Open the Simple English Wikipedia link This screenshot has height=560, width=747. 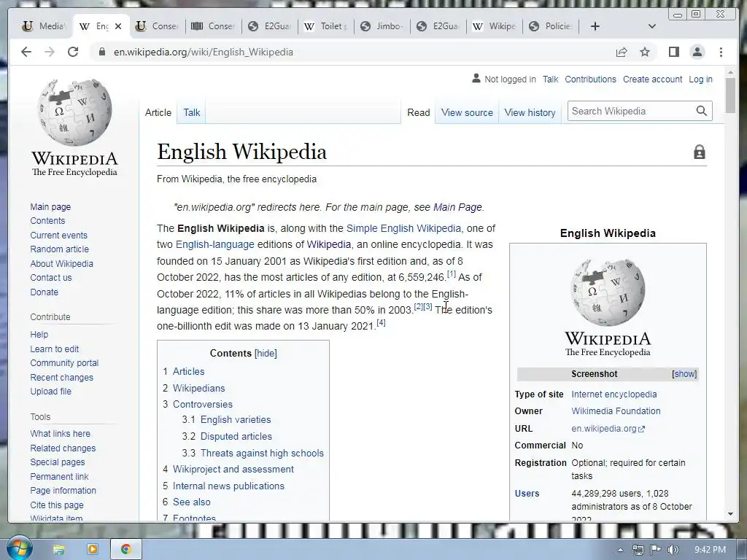[403, 228]
